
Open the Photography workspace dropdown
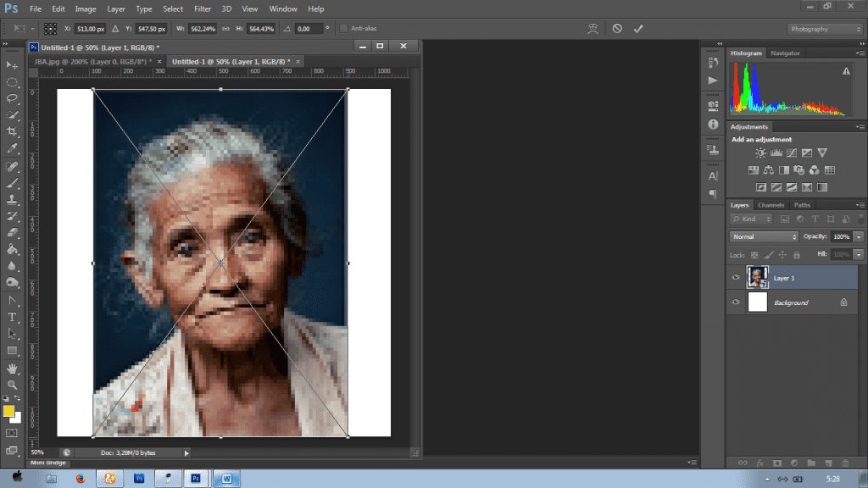pyautogui.click(x=825, y=29)
